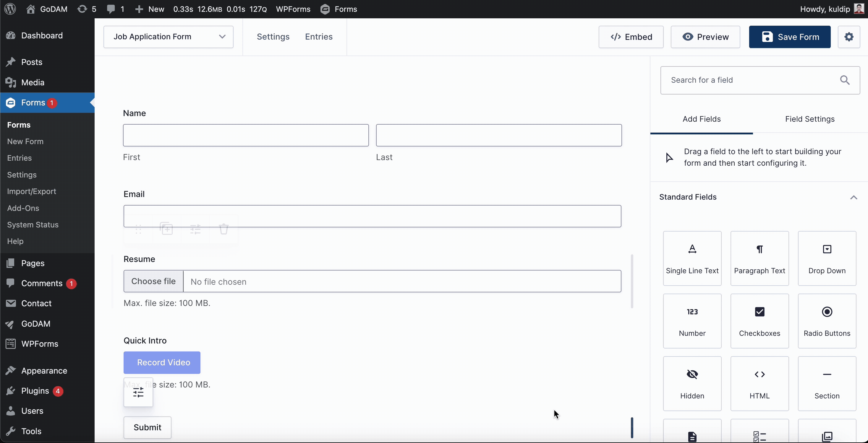Click the Save Form button

790,37
